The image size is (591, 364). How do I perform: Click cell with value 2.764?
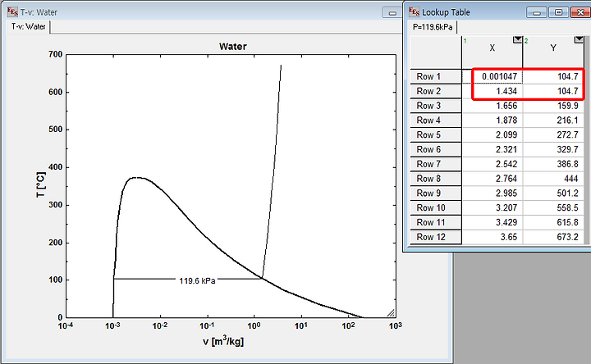coord(492,179)
